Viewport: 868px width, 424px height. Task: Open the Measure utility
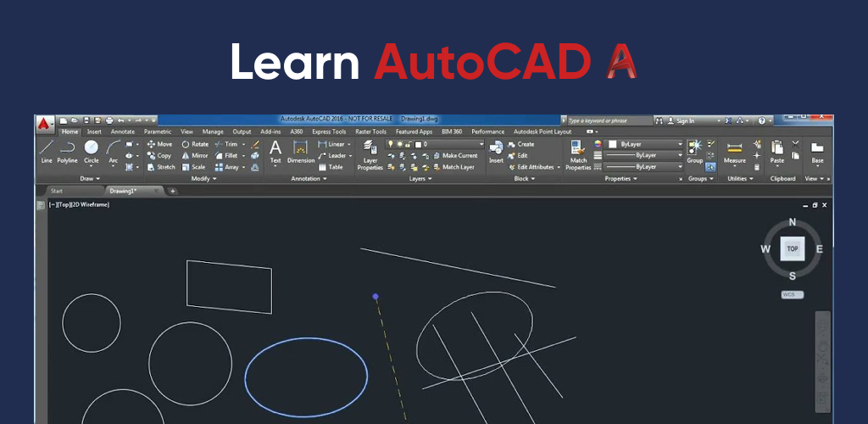click(x=735, y=153)
